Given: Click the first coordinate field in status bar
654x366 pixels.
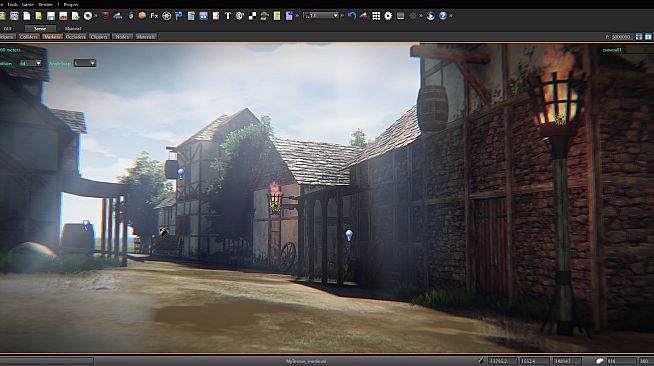Looking at the screenshot, I should coord(503,361).
